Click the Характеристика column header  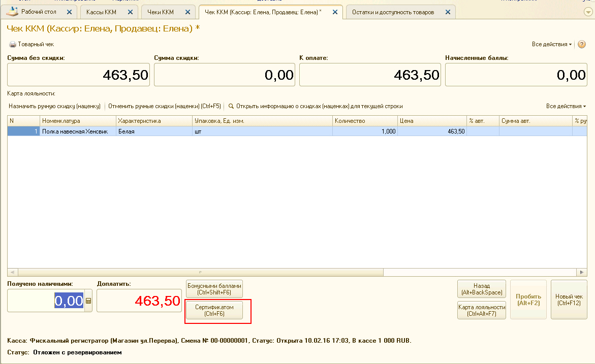click(x=154, y=121)
